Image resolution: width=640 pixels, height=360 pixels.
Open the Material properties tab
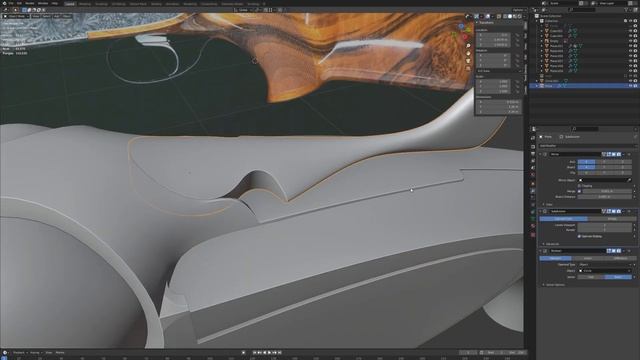coord(533,225)
